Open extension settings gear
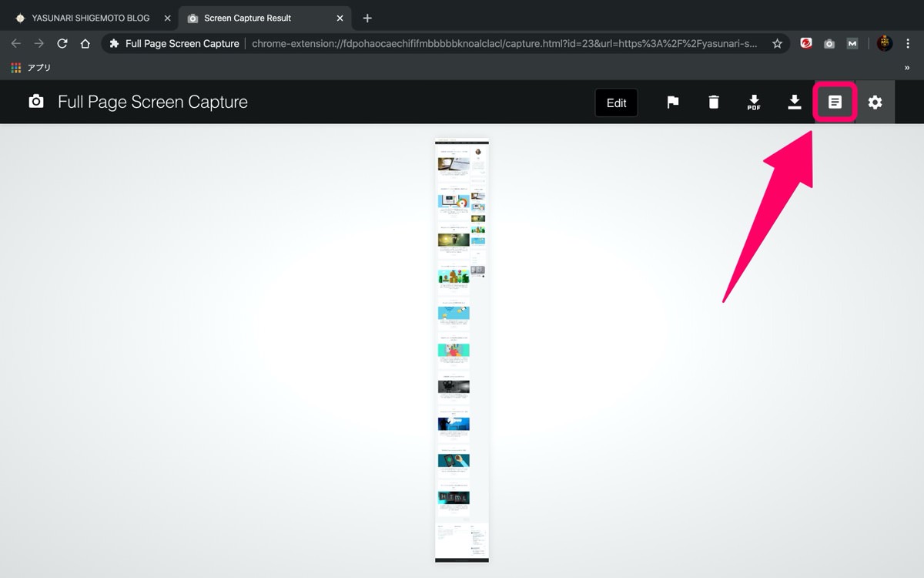The height and width of the screenshot is (578, 924). 875,102
